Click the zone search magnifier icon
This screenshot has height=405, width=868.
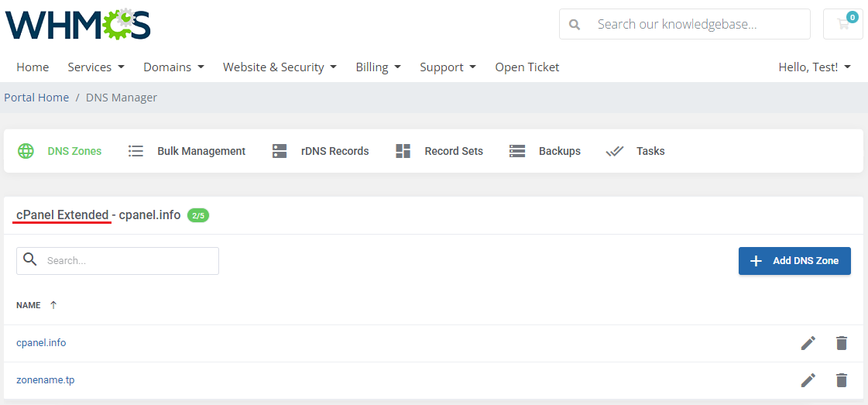pyautogui.click(x=30, y=261)
